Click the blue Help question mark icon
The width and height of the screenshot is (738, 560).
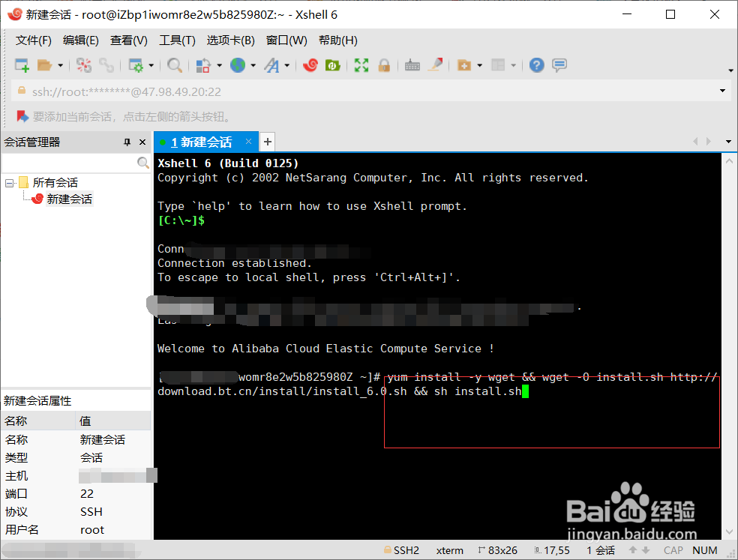(x=536, y=65)
